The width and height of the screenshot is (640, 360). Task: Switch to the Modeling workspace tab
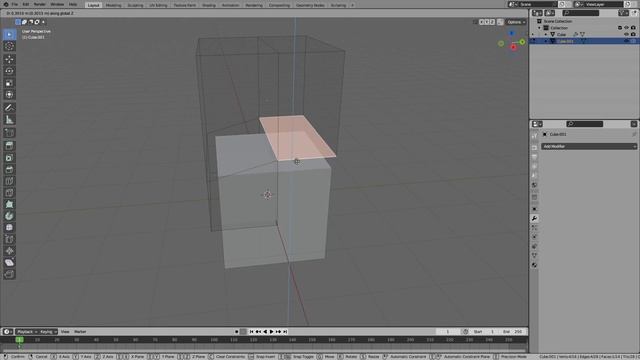click(x=113, y=5)
